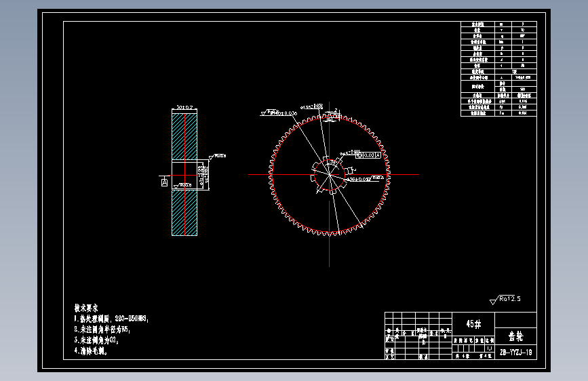Click the upper cyan hatched section region
The width and height of the screenshot is (588, 381).
184,136
